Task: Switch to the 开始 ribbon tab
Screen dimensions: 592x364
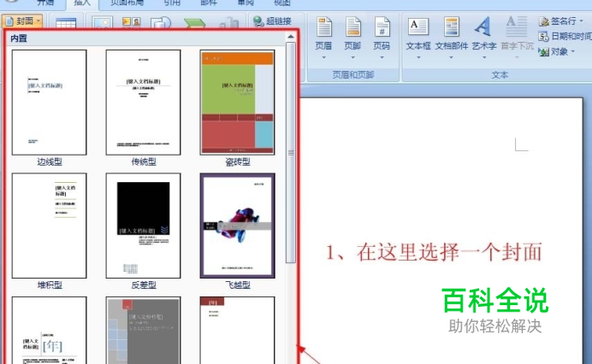Action: pos(45,3)
